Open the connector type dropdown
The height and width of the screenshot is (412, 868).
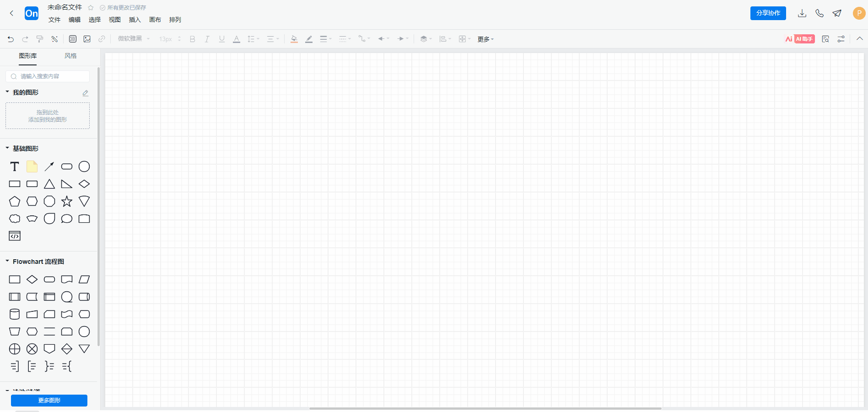[x=364, y=39]
